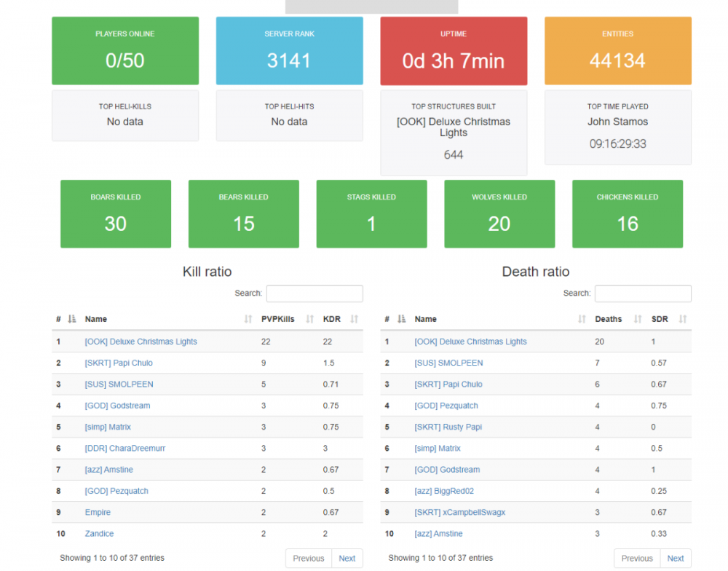Focus the Death ratio search field
The image size is (728, 571).
[643, 294]
